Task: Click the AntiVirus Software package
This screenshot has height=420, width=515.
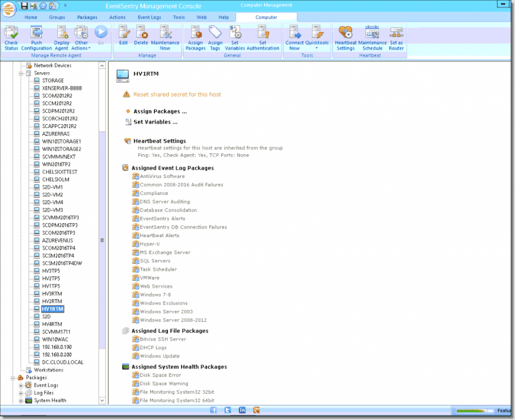Action: click(162, 176)
